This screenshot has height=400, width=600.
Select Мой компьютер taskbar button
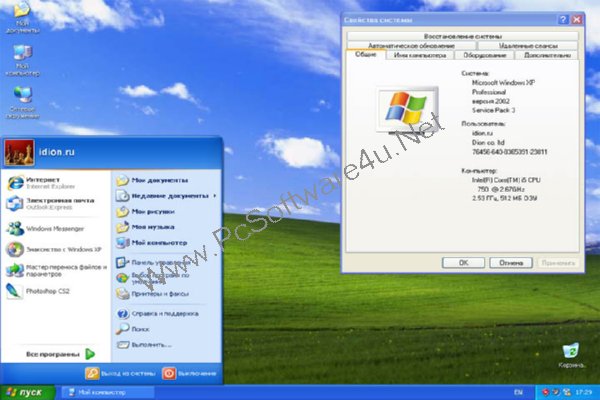[107, 392]
